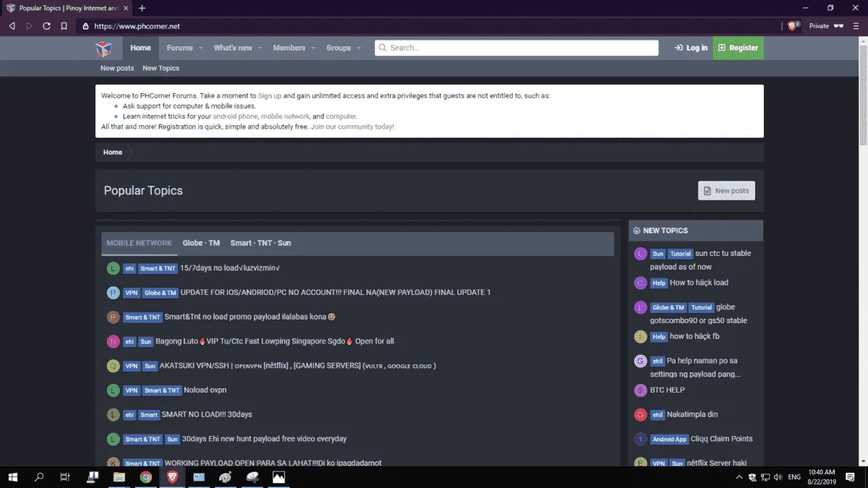Screen dimensions: 868x488
Task: Open avatar beside 'Noload ovpn' topic
Action: pos(114,390)
